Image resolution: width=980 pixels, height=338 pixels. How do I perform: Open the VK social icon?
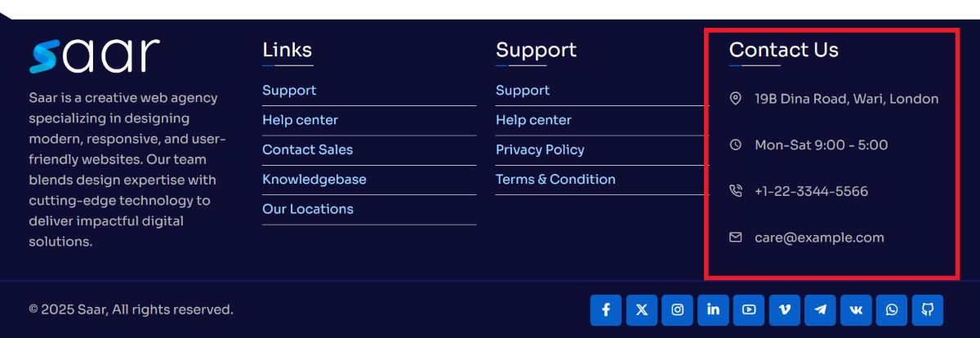pyautogui.click(x=856, y=310)
